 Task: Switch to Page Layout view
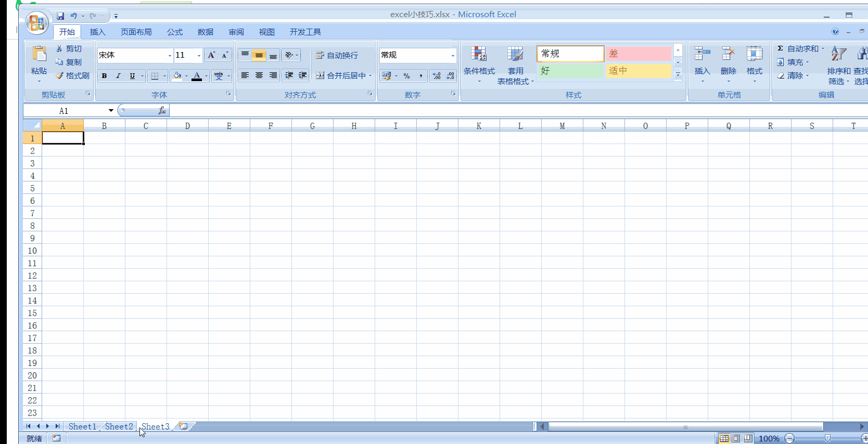point(736,438)
